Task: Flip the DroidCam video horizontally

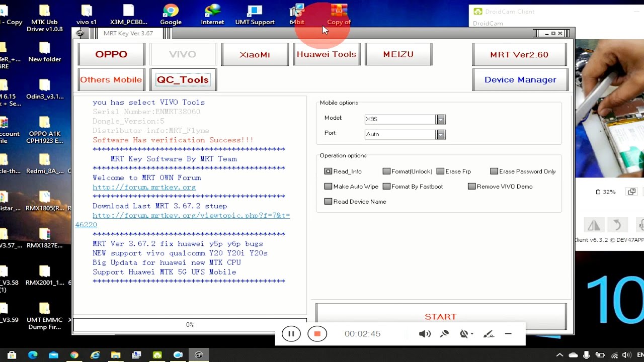Action: point(594,225)
